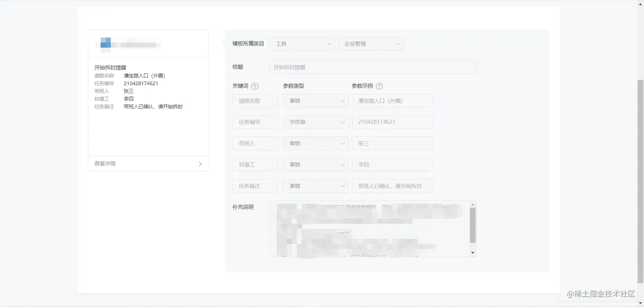
Task: Open the 字符串 dropdown in the 任务编号 row
Action: coord(315,122)
